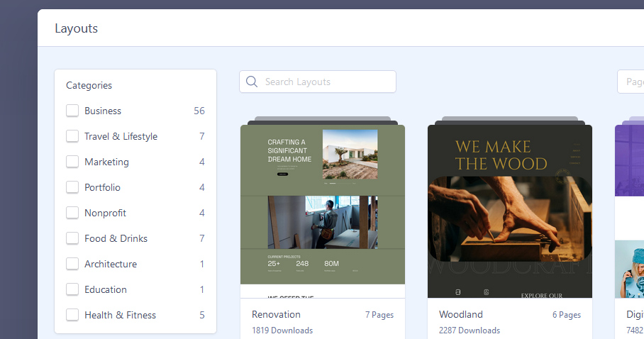Tick the Marketing category checkbox
This screenshot has width=644, height=339.
click(x=72, y=162)
